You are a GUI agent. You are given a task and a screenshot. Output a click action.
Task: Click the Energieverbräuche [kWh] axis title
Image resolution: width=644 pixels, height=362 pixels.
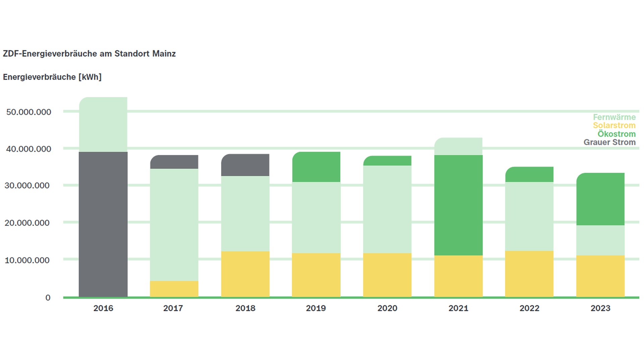coord(52,77)
